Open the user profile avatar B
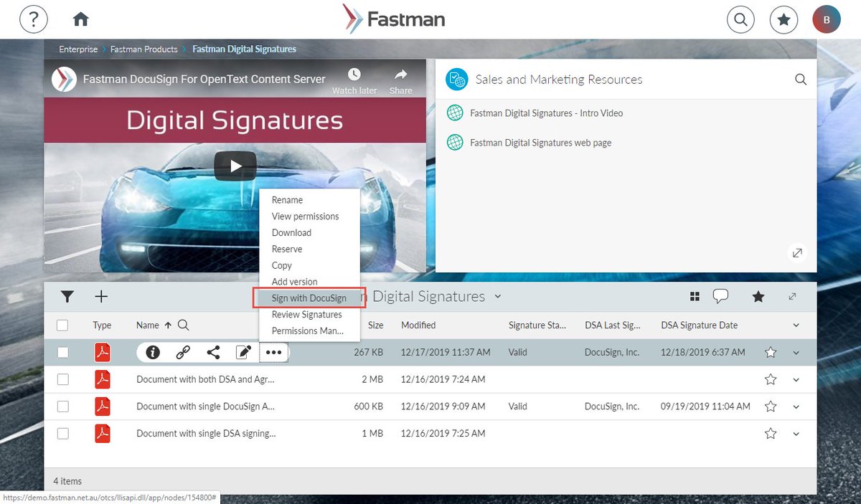This screenshot has width=861, height=504. pos(827,19)
